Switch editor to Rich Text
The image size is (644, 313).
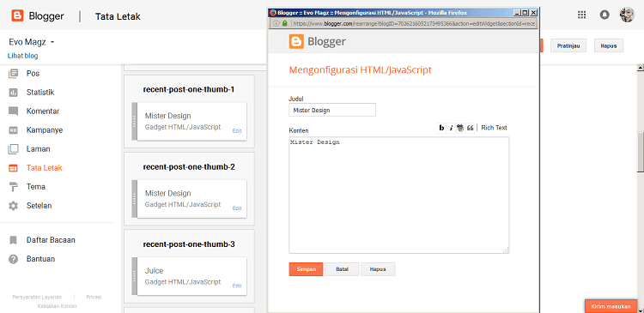click(494, 128)
